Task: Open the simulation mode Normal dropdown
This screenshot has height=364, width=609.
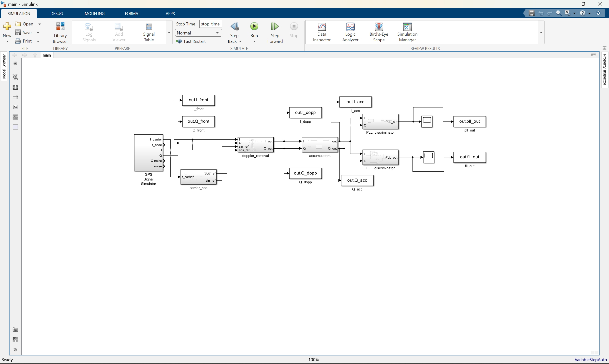Action: coord(198,33)
